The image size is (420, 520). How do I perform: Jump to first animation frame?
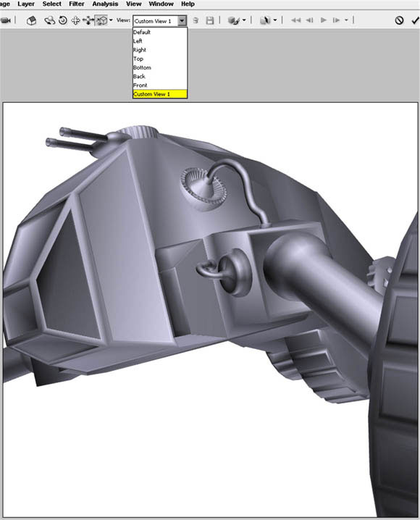coord(295,20)
